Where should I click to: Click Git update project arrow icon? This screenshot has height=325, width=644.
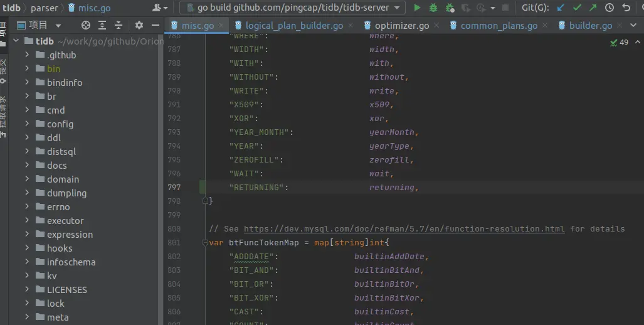pos(561,8)
